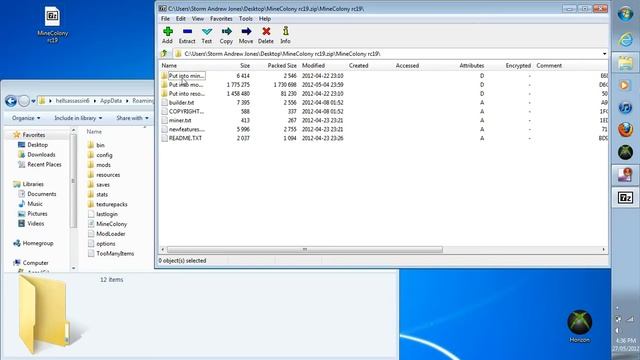The width and height of the screenshot is (640, 360).
Task: Select Desktop under Favorites
Action: click(x=33, y=145)
